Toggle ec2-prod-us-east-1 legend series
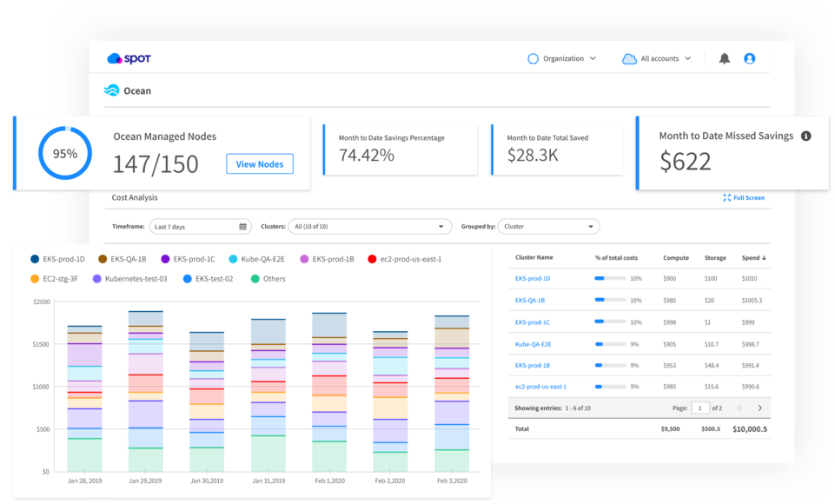 point(404,259)
